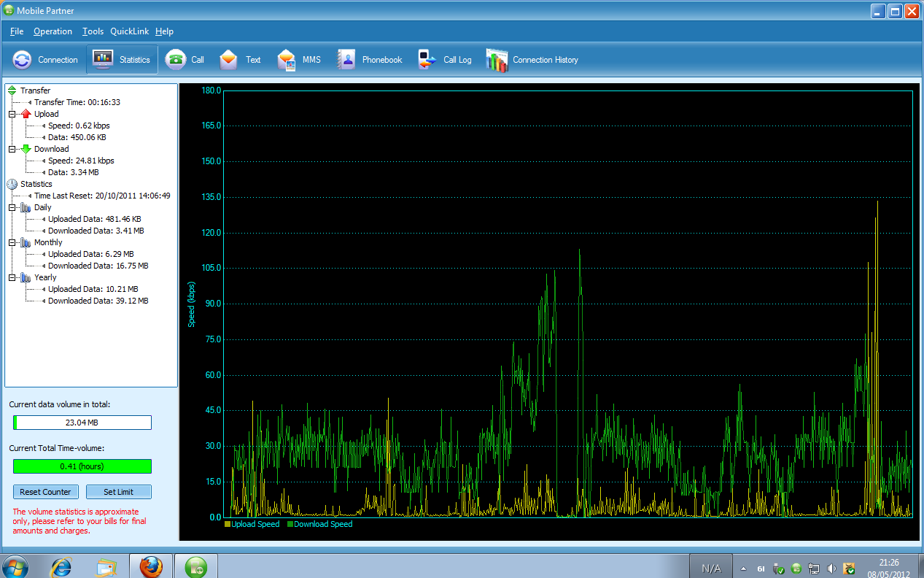Click the Windows Start button

pyautogui.click(x=15, y=566)
